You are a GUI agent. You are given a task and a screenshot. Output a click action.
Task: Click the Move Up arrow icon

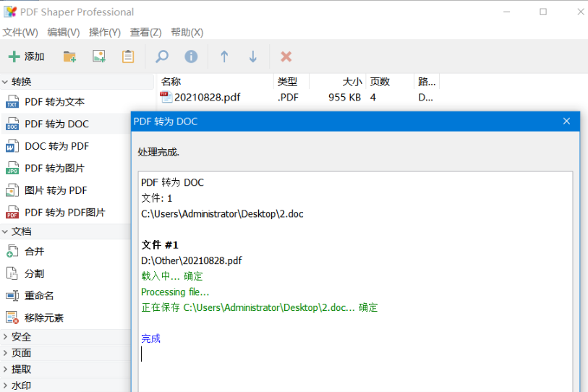coord(224,56)
